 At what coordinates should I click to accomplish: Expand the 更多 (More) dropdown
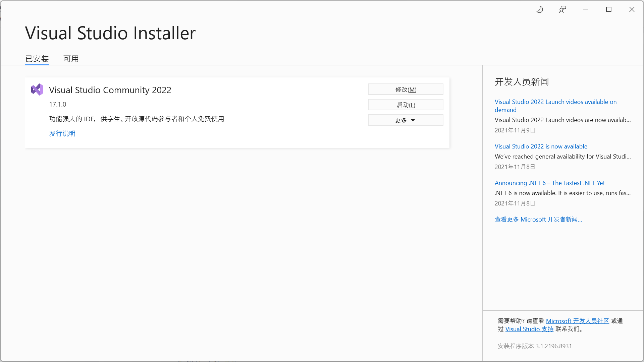tap(405, 120)
